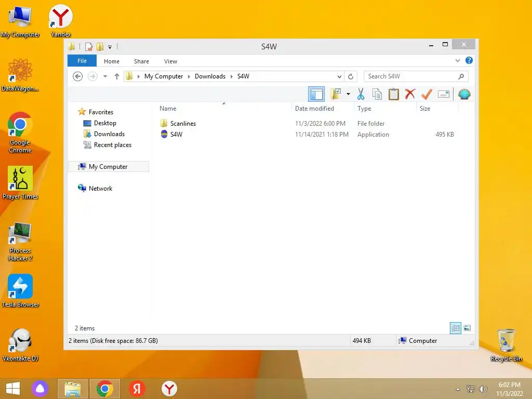The height and width of the screenshot is (399, 532).
Task: Open the Recycle Bin on desktop
Action: point(506,345)
